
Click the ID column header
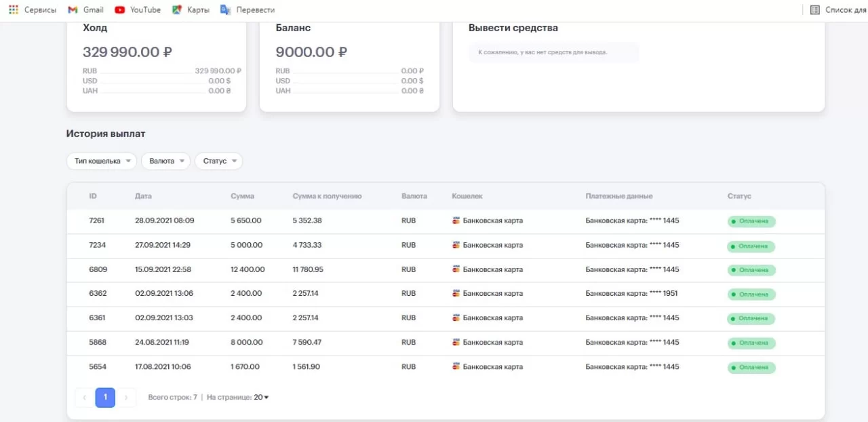point(93,196)
